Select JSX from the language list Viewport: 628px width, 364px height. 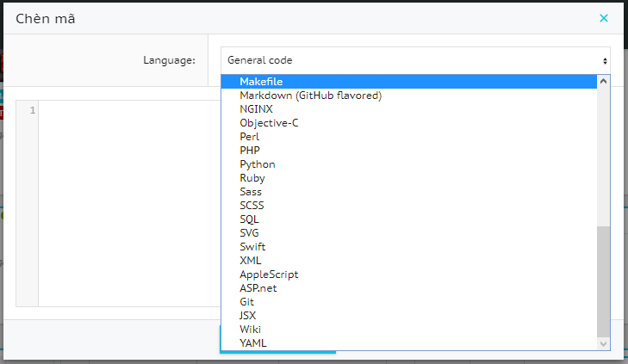point(248,316)
